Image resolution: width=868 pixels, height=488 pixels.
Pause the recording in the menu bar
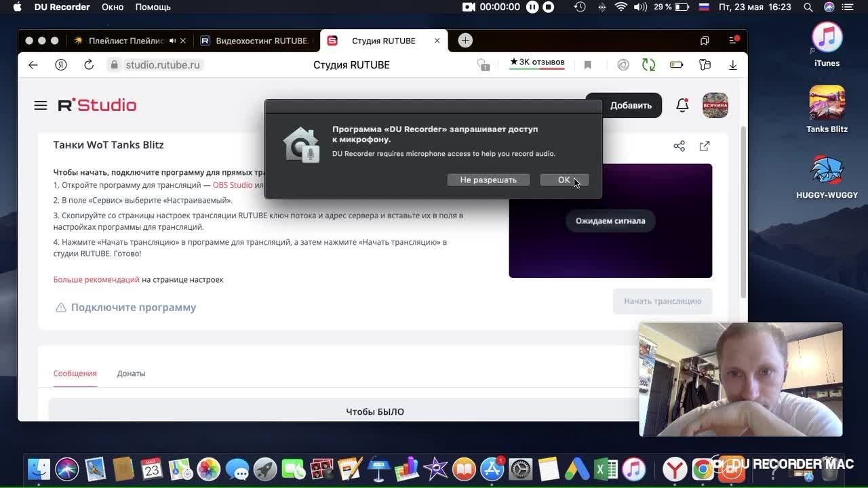(x=533, y=7)
